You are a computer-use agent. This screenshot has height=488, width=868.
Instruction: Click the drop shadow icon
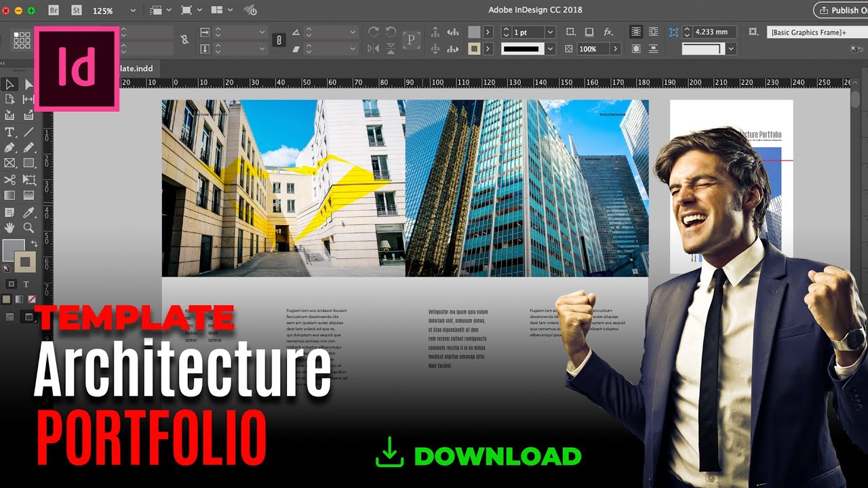click(589, 32)
